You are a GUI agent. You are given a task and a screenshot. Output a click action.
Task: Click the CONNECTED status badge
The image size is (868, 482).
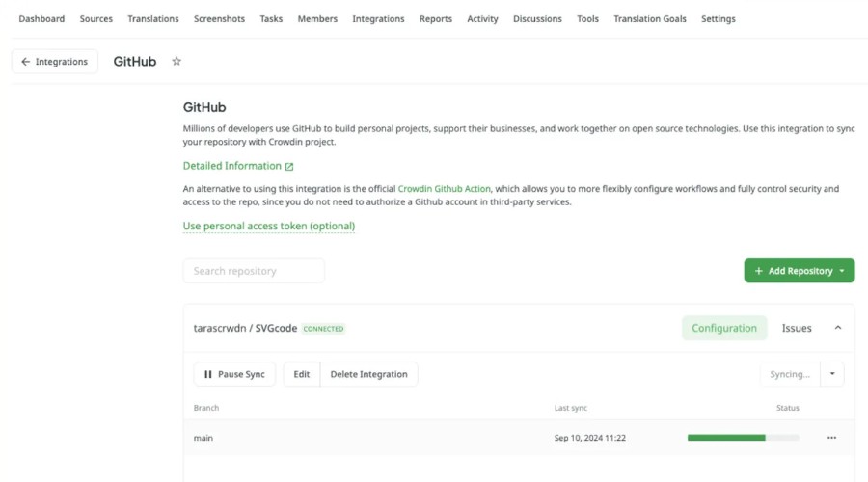[x=323, y=328]
